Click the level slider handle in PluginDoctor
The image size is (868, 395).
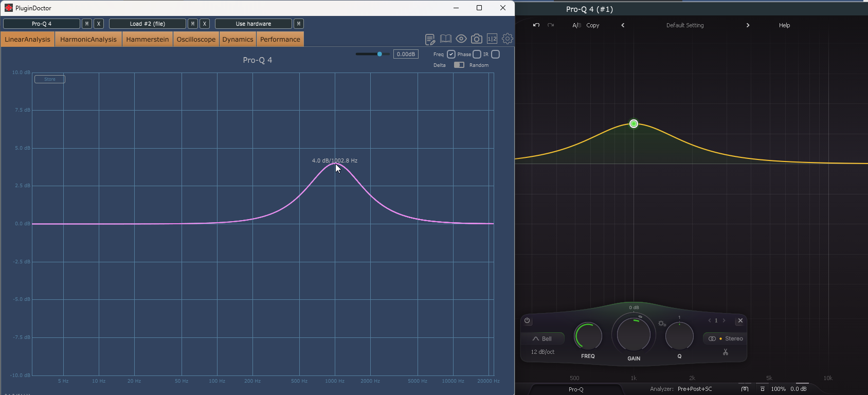pyautogui.click(x=379, y=54)
